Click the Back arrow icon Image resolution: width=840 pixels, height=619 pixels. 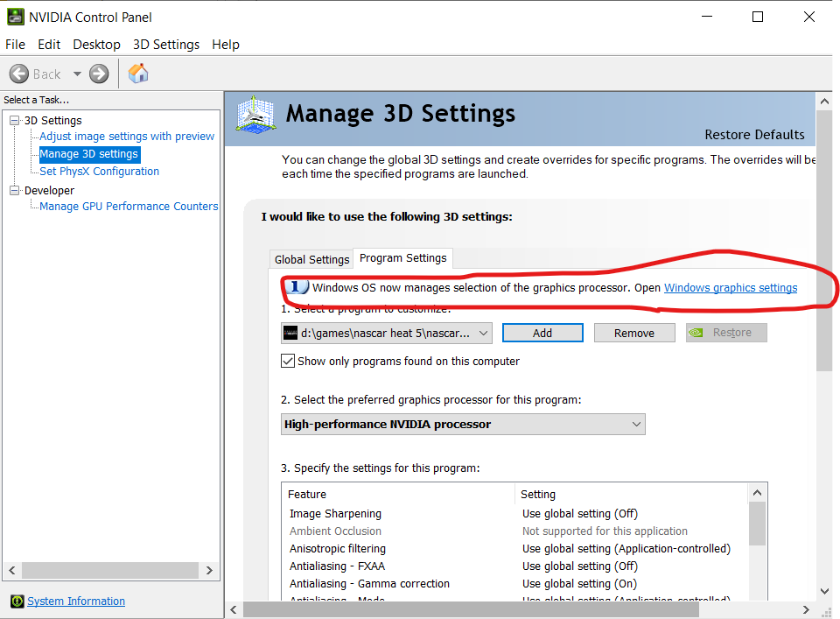click(x=19, y=74)
